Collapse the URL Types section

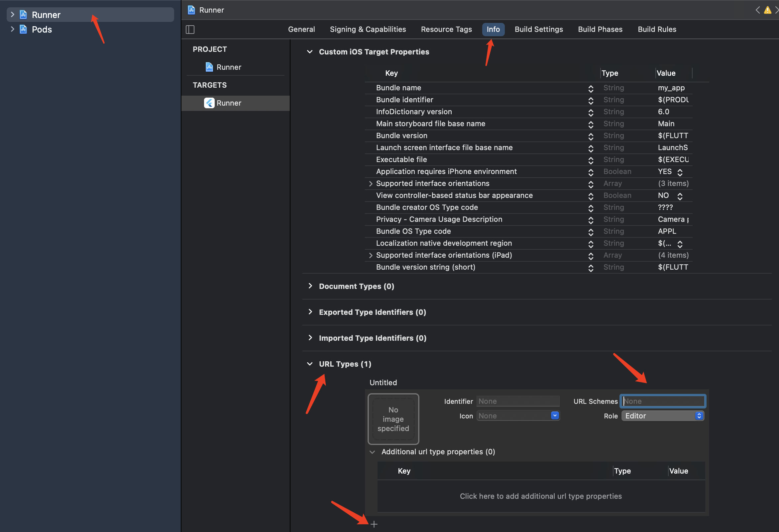(310, 364)
